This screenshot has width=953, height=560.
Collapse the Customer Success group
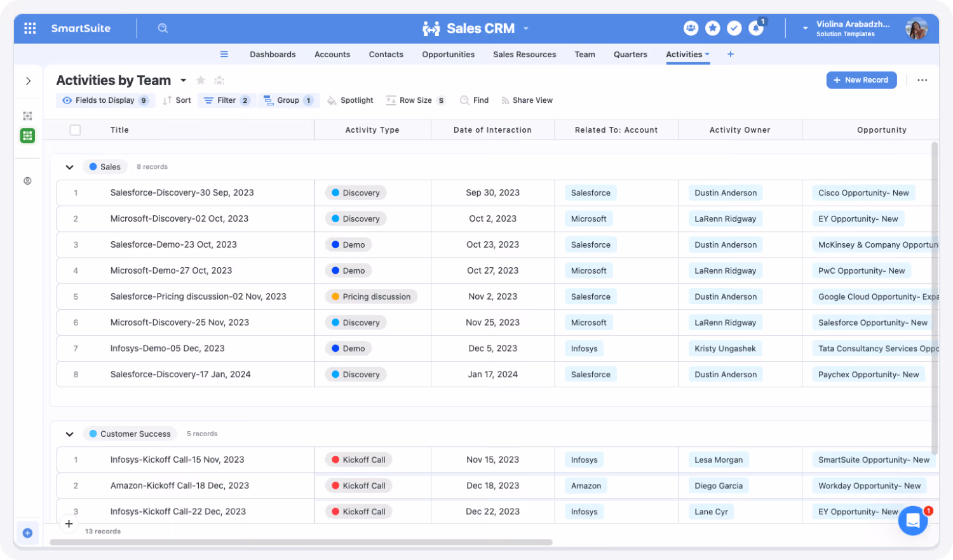70,434
